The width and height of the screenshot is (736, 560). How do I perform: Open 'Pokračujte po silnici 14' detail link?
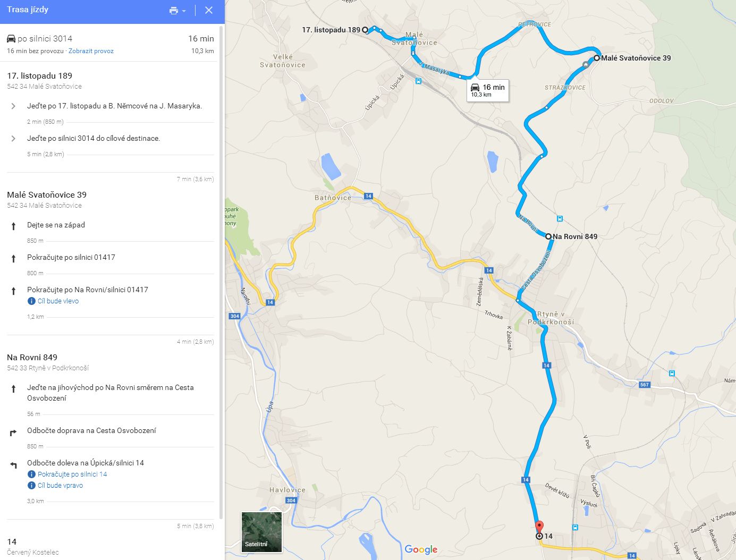pos(72,474)
